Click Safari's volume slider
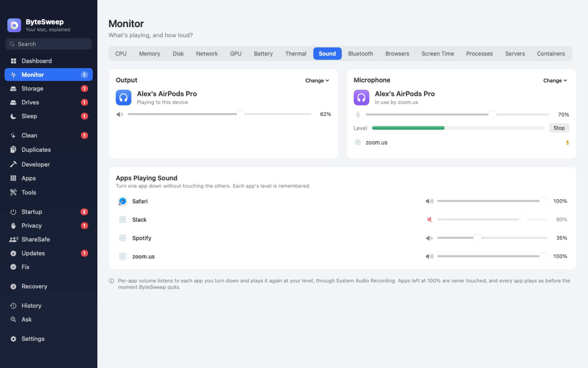The height and width of the screenshot is (368, 588). [x=492, y=201]
